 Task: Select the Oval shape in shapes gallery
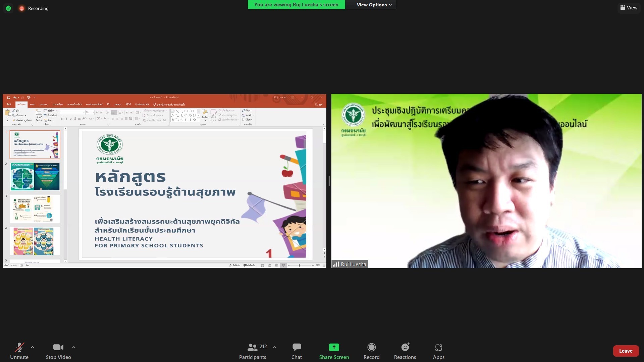(190, 111)
